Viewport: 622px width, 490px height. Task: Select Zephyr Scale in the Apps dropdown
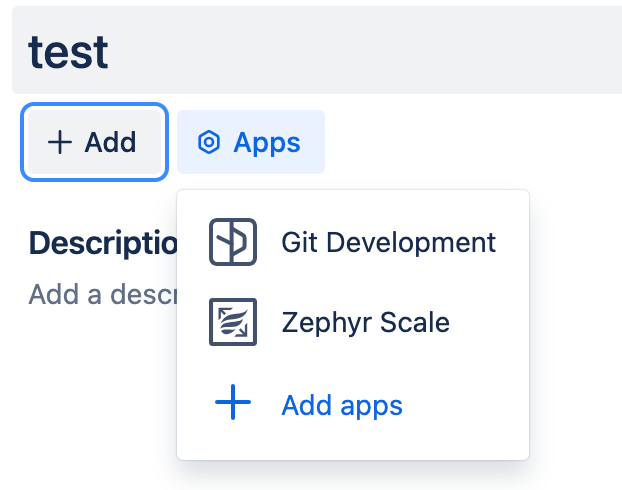(x=353, y=322)
